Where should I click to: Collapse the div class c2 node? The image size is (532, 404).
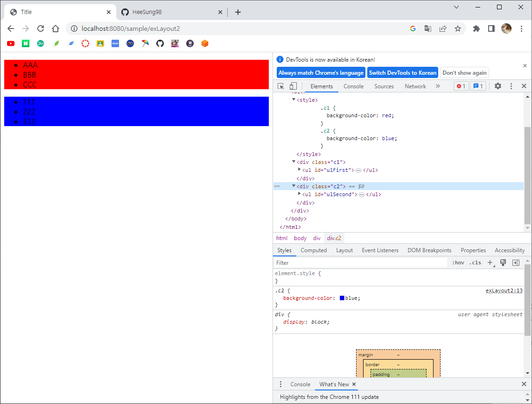coord(294,186)
